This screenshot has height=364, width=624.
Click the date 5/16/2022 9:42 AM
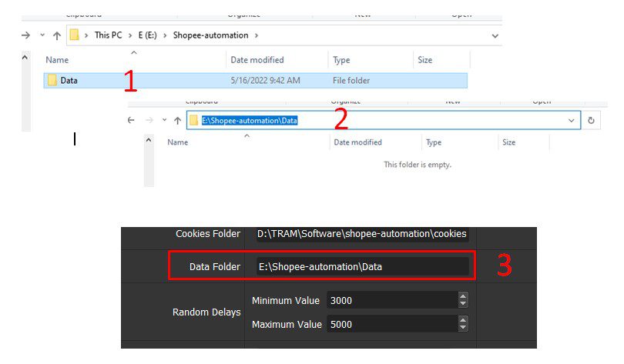266,80
